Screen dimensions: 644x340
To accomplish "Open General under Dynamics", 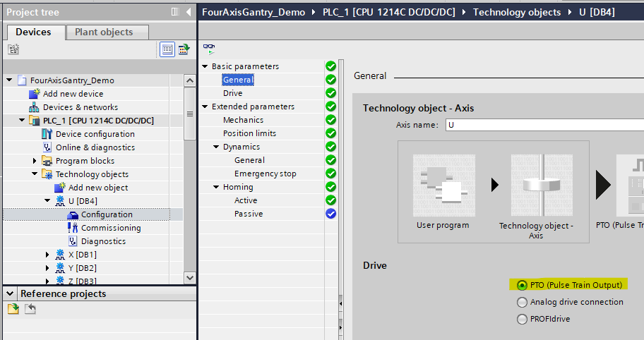I will pos(249,160).
